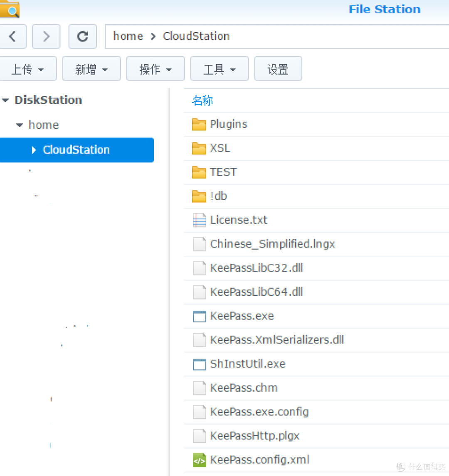Expand the breadcrumb chevron after home
449x476 pixels.
tap(153, 37)
